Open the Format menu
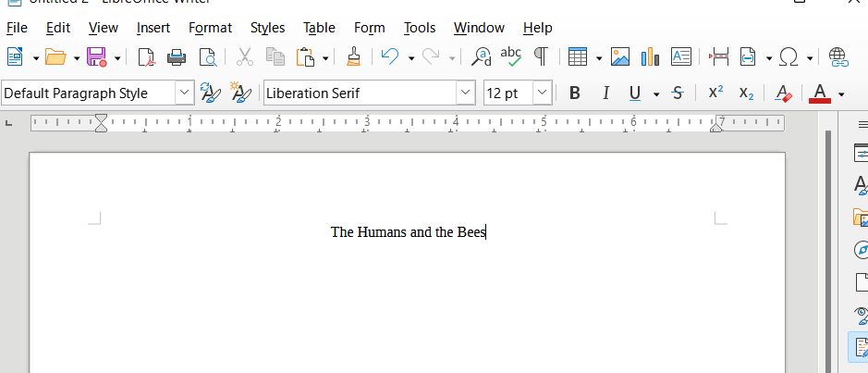 (x=211, y=28)
